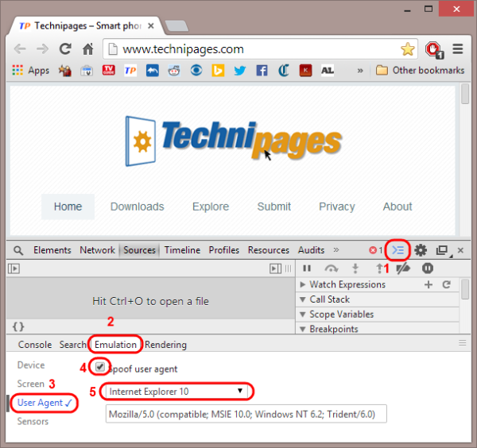The width and height of the screenshot is (477, 448).
Task: Open the Other bookmarks folder
Action: tap(420, 70)
